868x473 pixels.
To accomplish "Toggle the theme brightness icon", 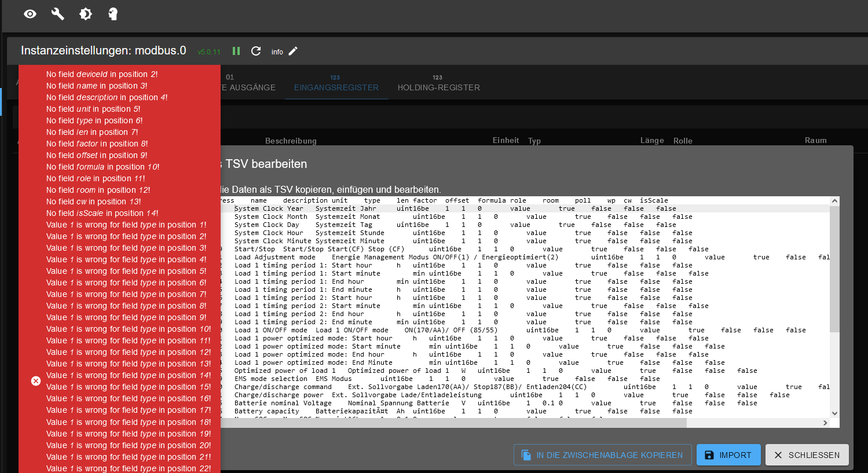I will pyautogui.click(x=86, y=14).
